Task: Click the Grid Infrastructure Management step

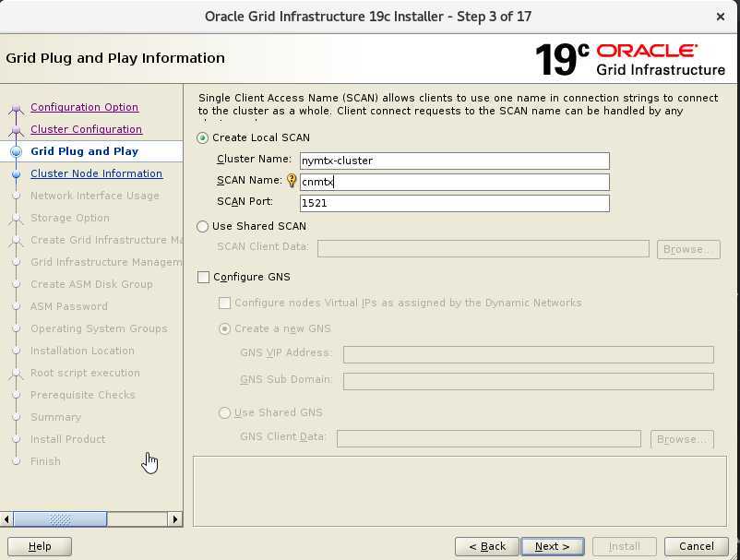Action: (x=106, y=262)
